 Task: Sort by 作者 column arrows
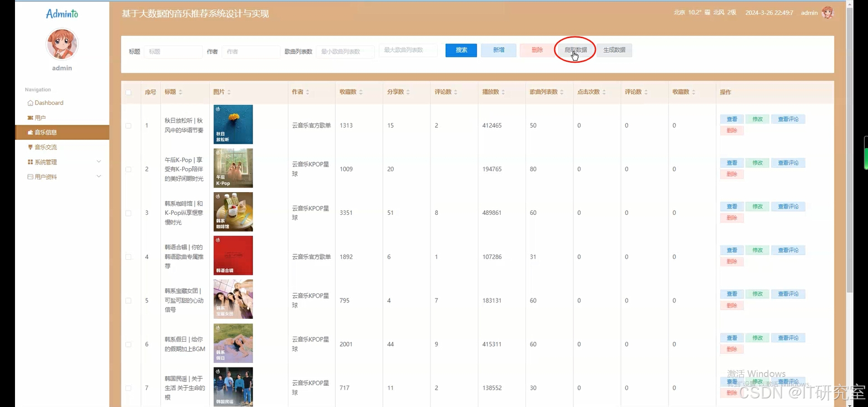coord(308,92)
